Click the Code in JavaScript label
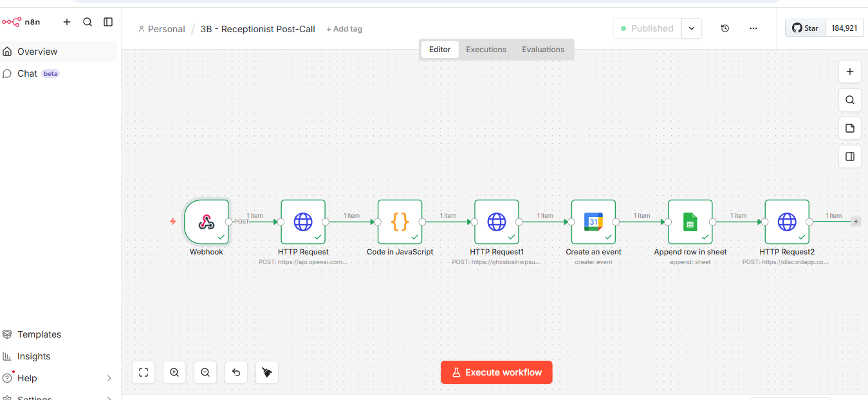The height and width of the screenshot is (400, 868). tap(400, 252)
